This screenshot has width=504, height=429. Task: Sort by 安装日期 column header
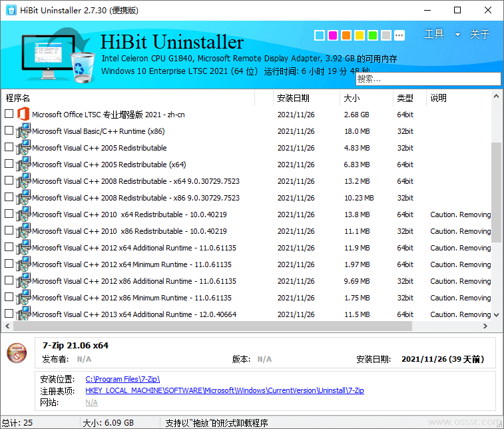pos(306,98)
